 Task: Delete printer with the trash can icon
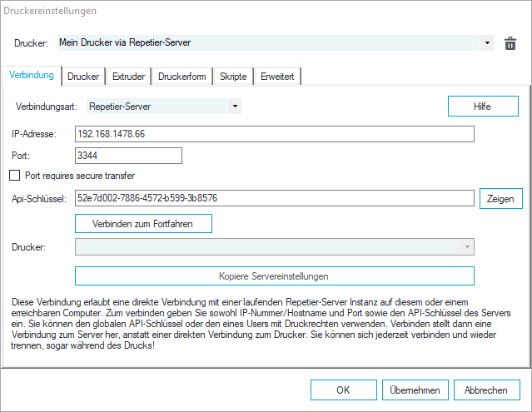click(x=510, y=43)
